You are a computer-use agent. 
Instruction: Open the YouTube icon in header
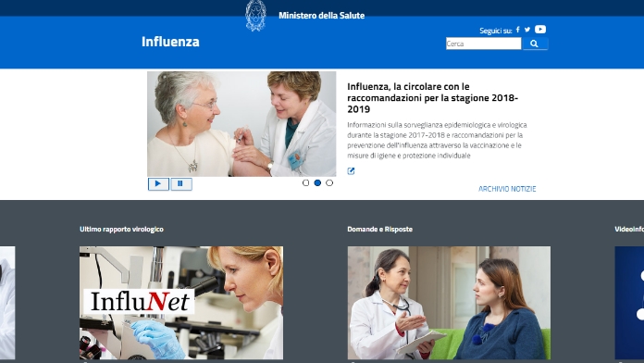coord(540,30)
